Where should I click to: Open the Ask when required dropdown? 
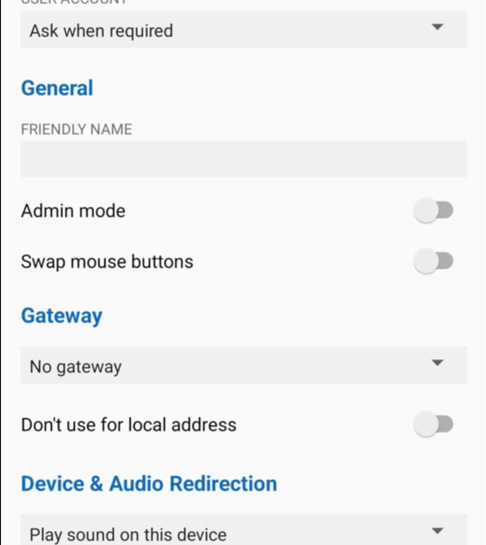244,29
